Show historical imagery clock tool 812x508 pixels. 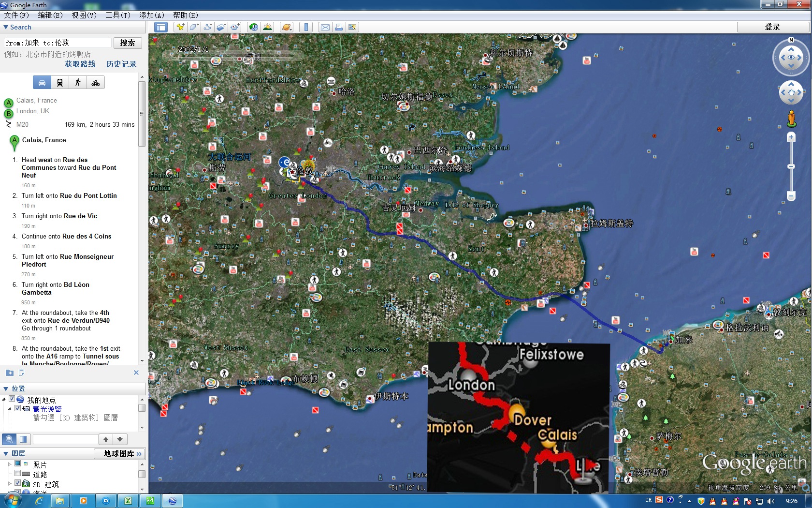click(253, 27)
